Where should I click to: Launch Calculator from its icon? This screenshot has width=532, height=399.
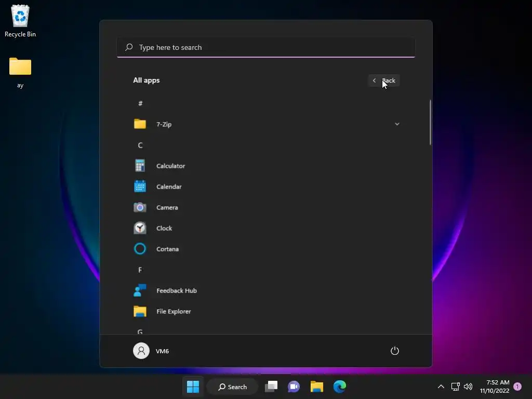pos(140,166)
